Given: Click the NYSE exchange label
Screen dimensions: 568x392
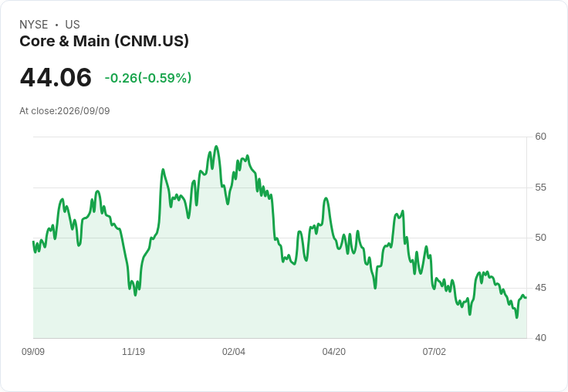Looking at the screenshot, I should 34,25.
